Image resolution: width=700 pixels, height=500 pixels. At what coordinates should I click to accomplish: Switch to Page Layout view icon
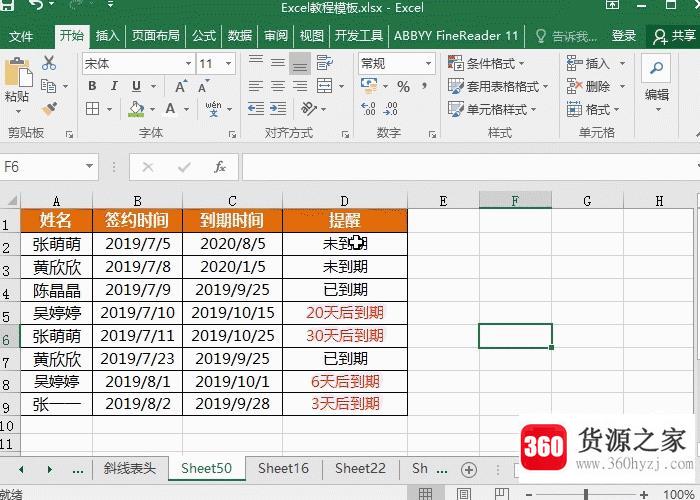tap(463, 494)
